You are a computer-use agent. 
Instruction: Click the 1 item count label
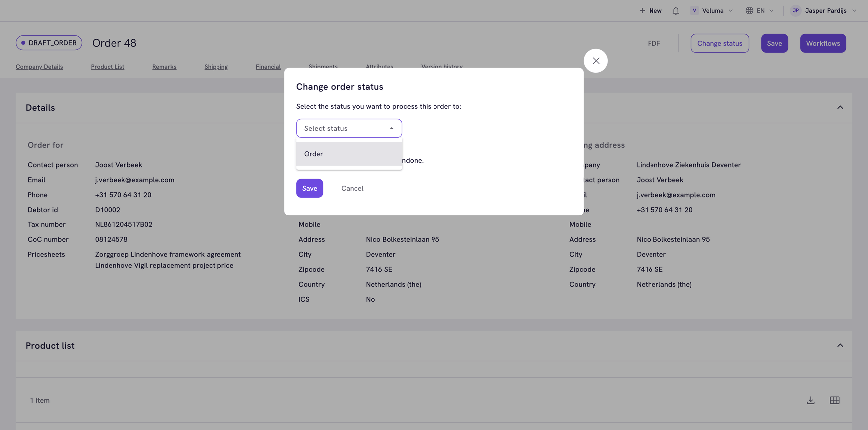40,400
